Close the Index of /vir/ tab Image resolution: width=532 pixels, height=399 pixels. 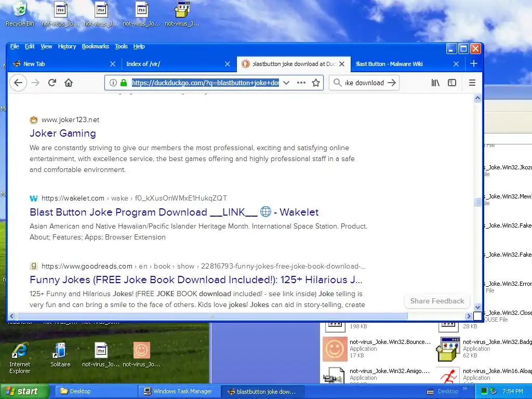coord(228,64)
